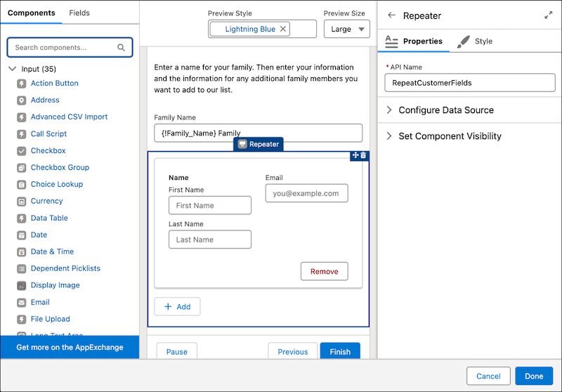The image size is (562, 392).
Task: Switch to the Fields tab
Action: (x=79, y=13)
